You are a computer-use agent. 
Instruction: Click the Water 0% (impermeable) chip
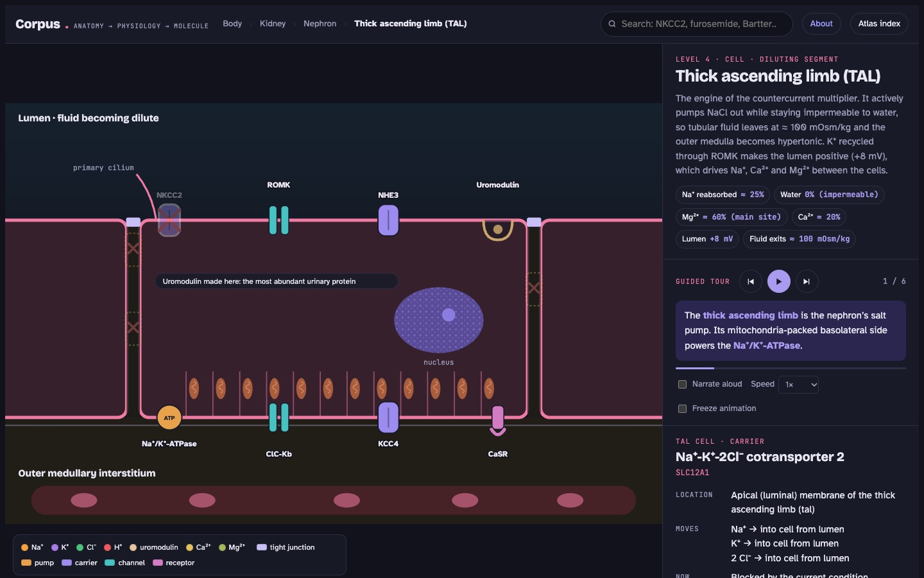(829, 195)
